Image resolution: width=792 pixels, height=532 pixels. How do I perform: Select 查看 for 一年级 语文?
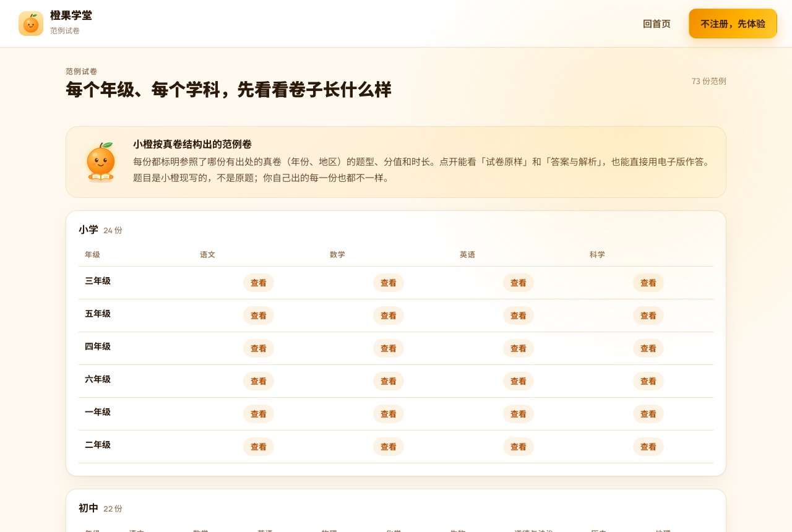tap(259, 414)
